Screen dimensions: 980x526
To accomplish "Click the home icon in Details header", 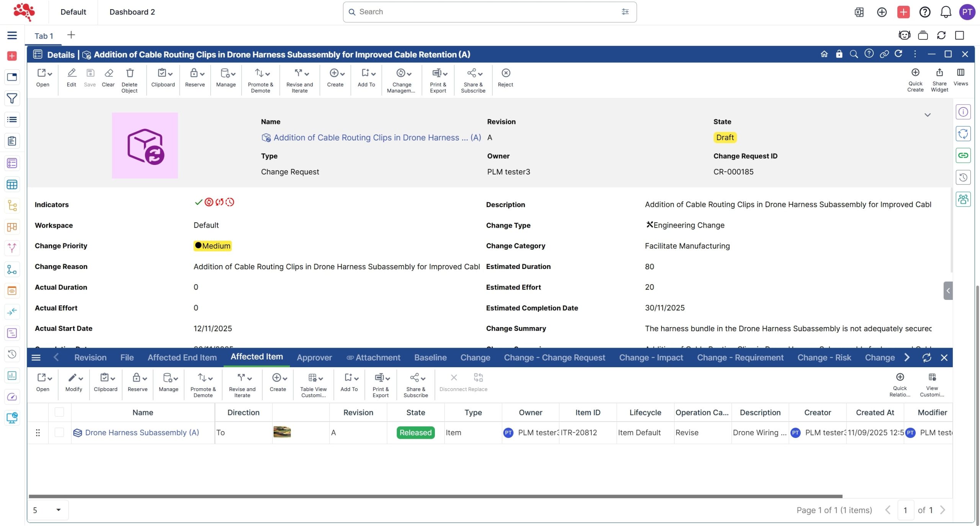I will [824, 54].
